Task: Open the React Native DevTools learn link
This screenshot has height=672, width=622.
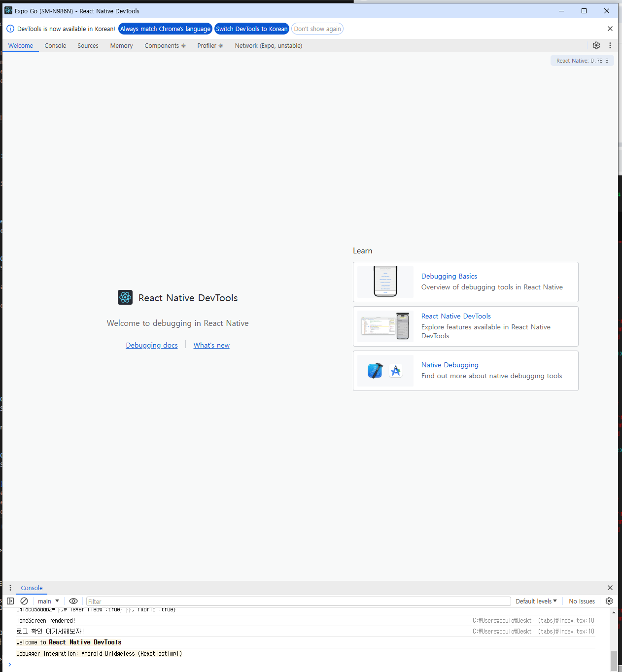Action: click(x=456, y=316)
